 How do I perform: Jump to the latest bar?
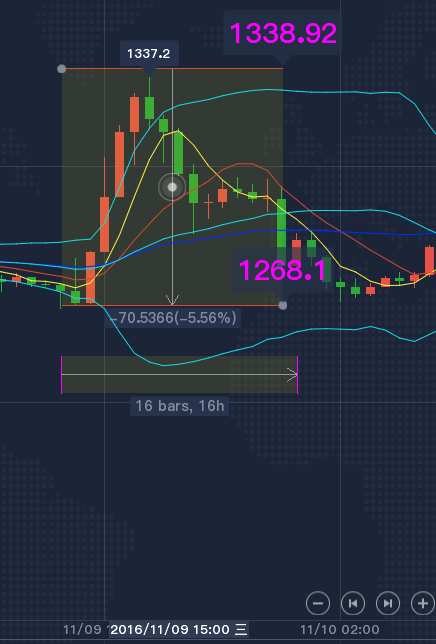tap(388, 603)
